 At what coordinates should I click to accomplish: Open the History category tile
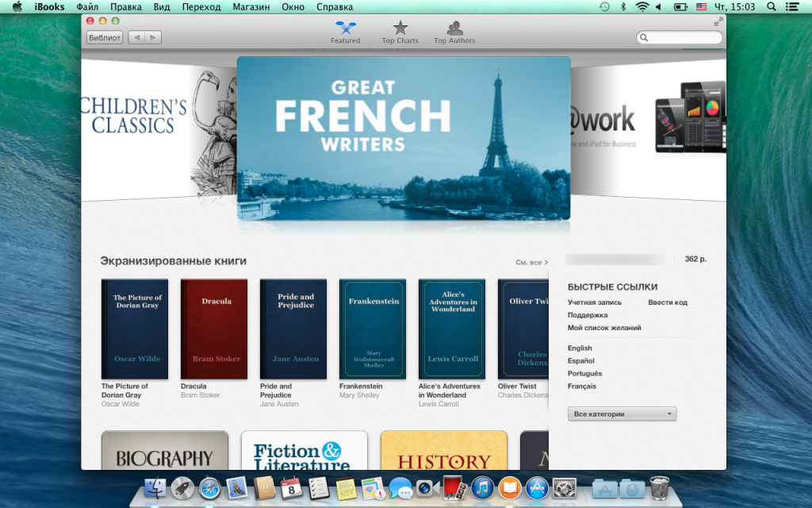click(x=444, y=451)
